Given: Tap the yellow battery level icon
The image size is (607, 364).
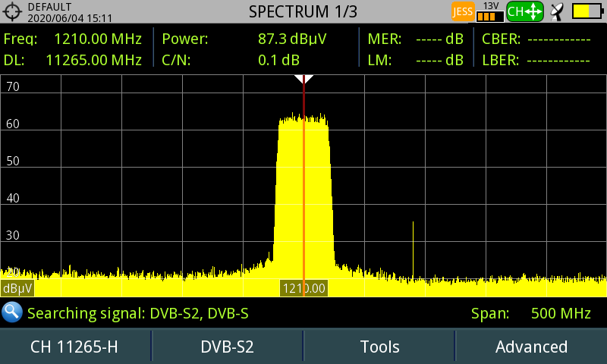Looking at the screenshot, I should coord(587,11).
